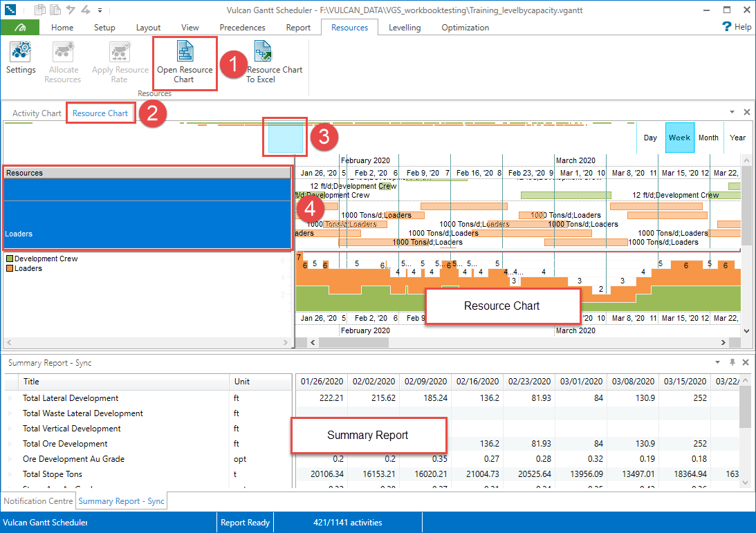This screenshot has height=533, width=756.
Task: Click the Apply Resource Rate icon
Action: tap(120, 53)
